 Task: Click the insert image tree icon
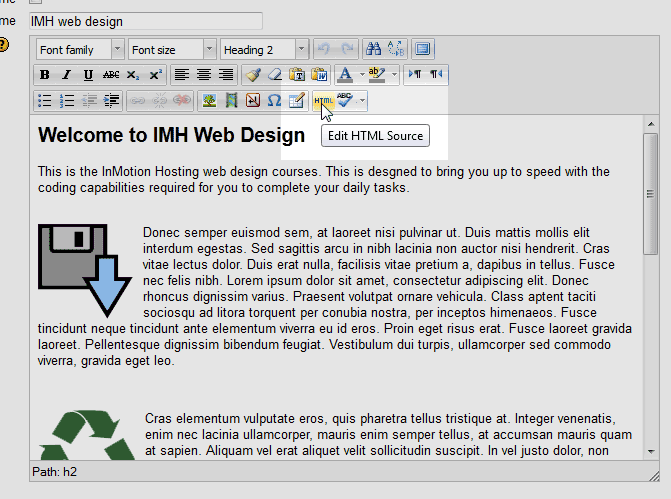pos(209,101)
